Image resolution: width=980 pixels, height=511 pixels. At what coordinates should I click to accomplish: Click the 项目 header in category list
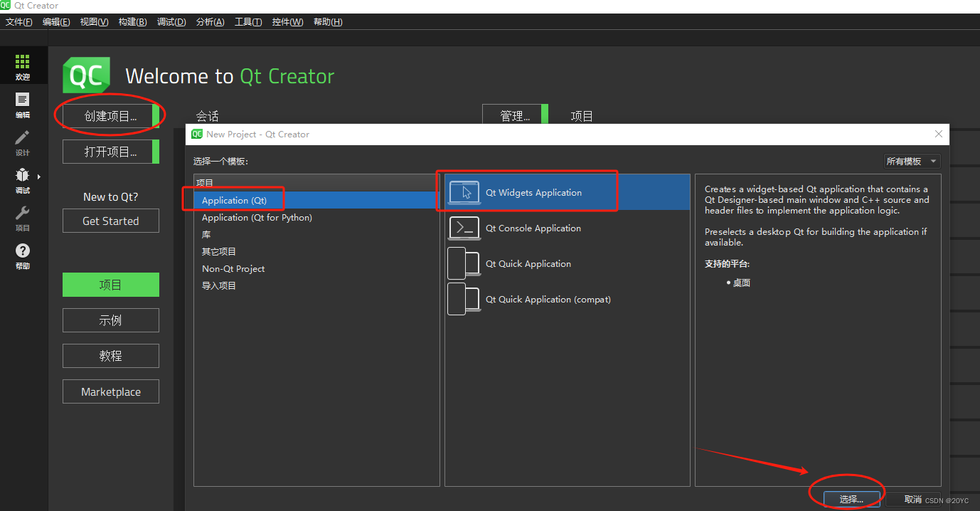[x=205, y=183]
